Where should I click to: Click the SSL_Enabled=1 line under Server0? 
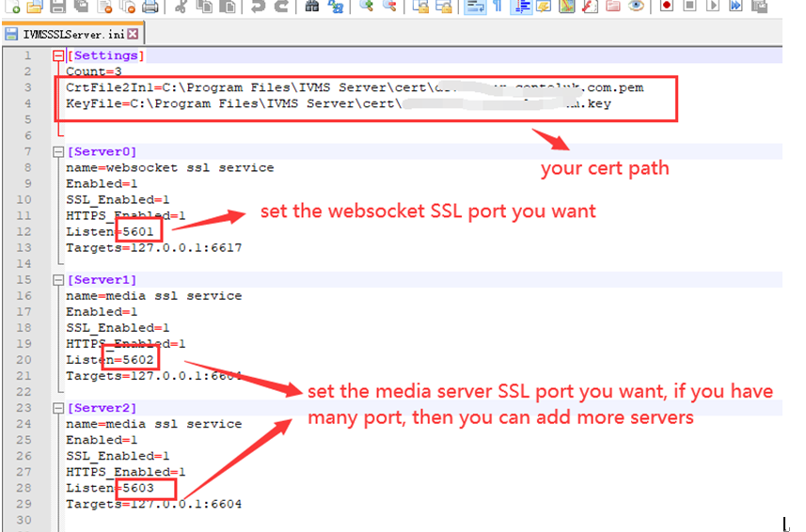point(118,199)
